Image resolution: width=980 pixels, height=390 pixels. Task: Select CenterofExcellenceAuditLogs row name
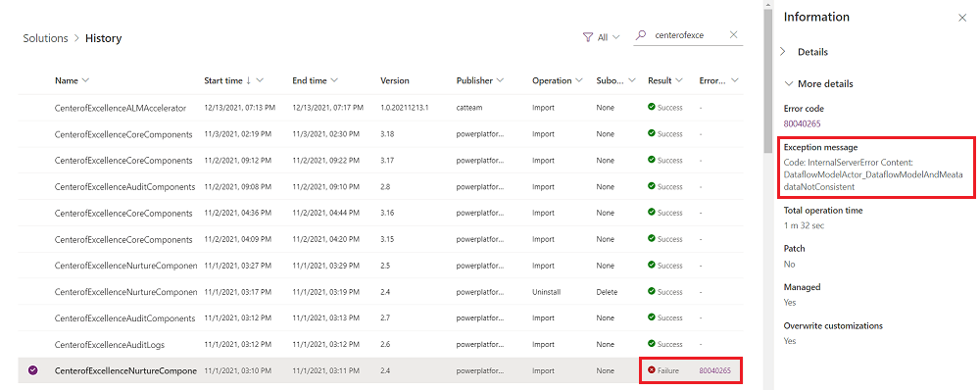[x=110, y=344]
